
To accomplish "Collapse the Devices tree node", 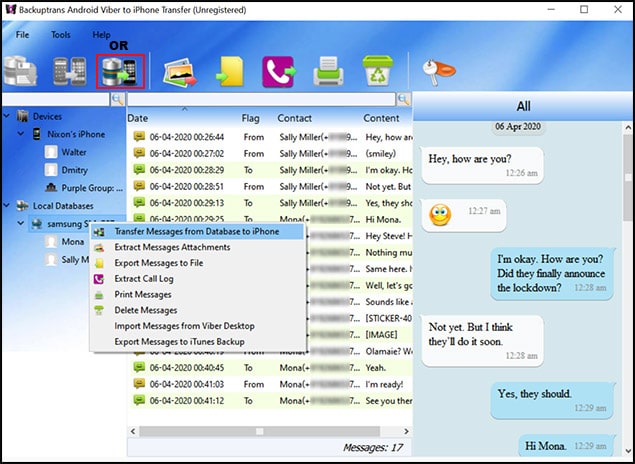I will (x=9, y=116).
